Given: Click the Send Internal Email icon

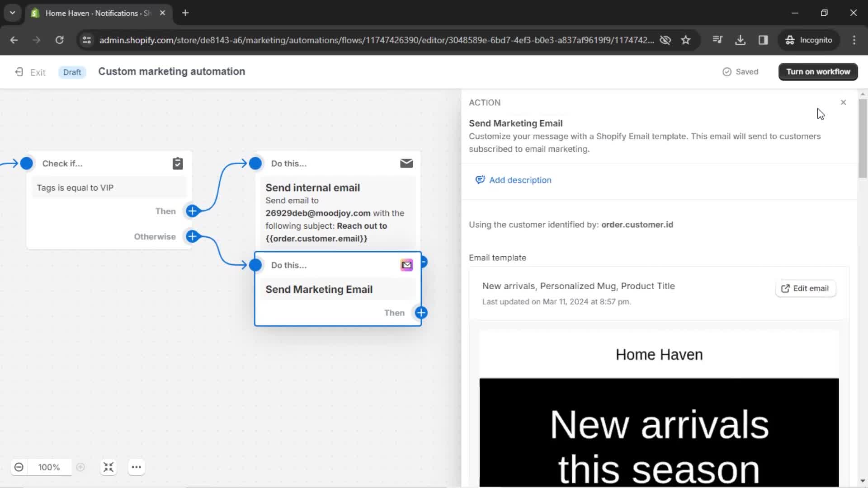Looking at the screenshot, I should pyautogui.click(x=406, y=163).
